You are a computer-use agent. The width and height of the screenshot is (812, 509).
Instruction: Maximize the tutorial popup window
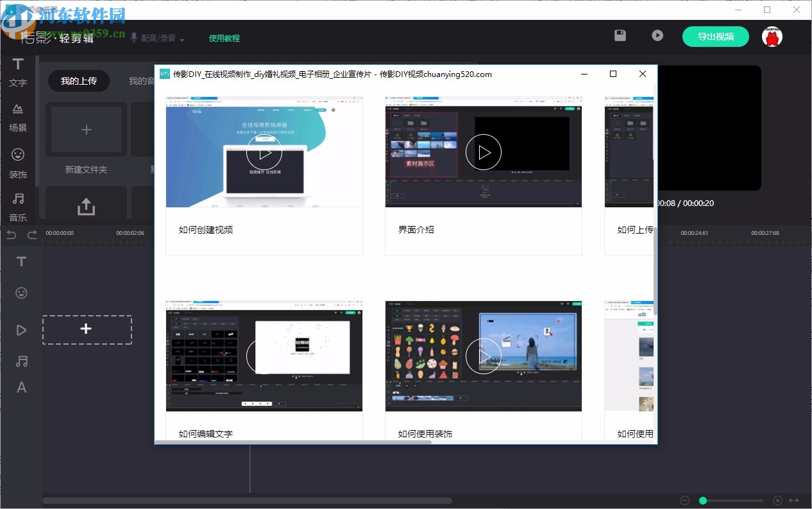pos(613,74)
